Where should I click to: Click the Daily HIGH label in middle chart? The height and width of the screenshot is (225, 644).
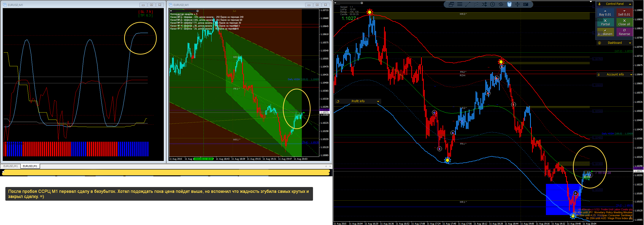303,79
